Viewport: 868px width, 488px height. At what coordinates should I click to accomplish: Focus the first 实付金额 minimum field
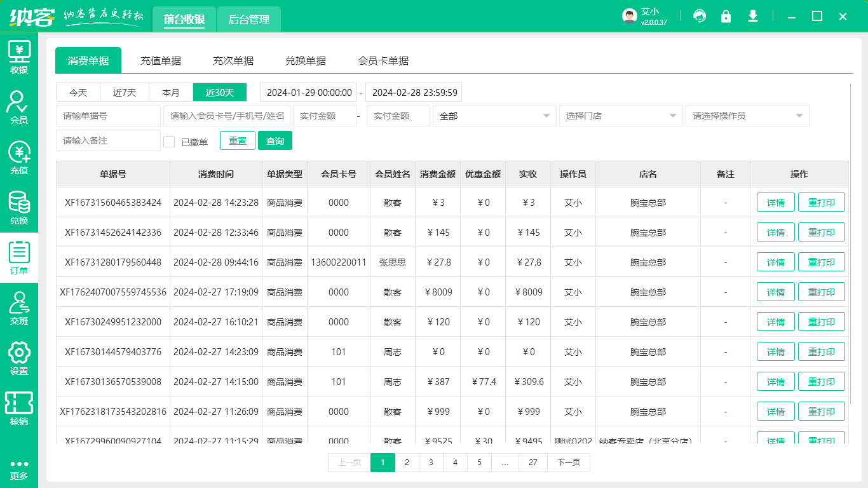[325, 116]
